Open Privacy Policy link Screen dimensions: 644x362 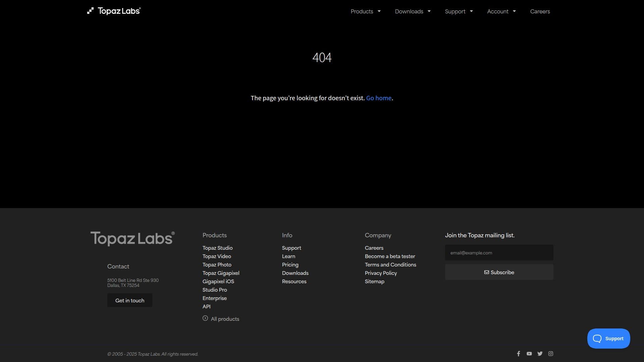pyautogui.click(x=381, y=273)
